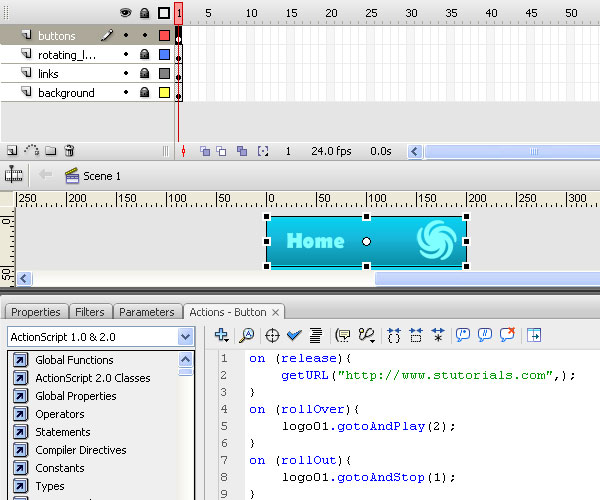The image size is (600, 500).
Task: Click Show/Hide Toolbox icon
Action: [x=534, y=335]
